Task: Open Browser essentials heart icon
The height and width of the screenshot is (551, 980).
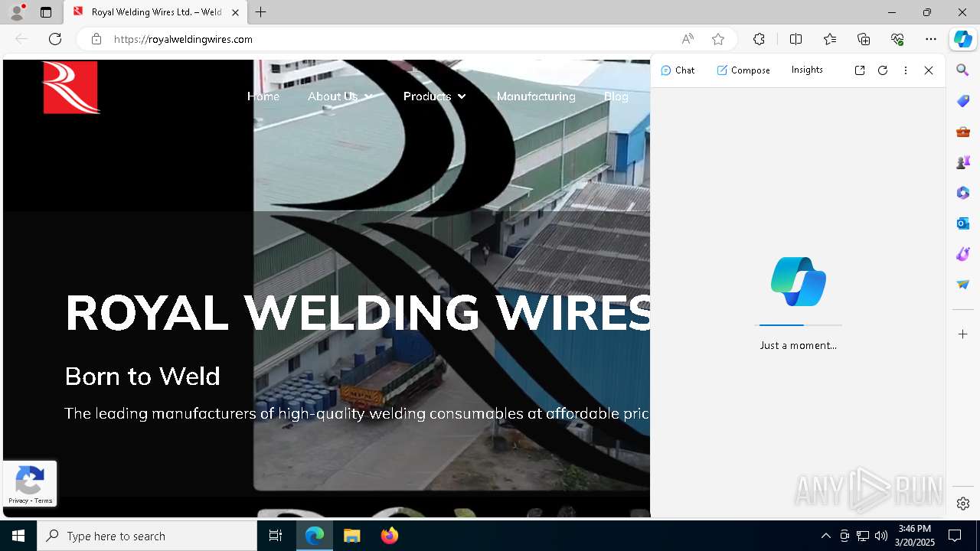Action: pyautogui.click(x=897, y=39)
